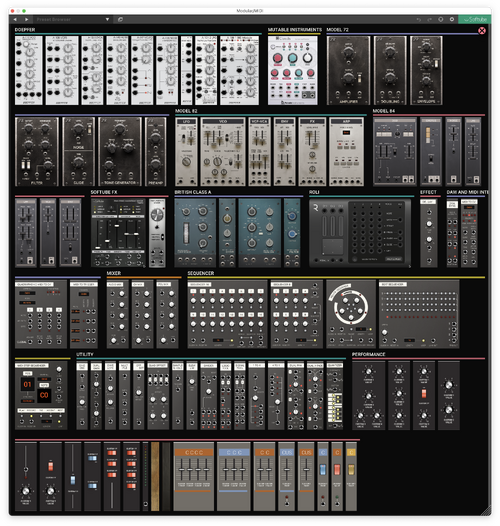Image resolution: width=500 pixels, height=526 pixels.
Task: Add the blue CCC three-fader module
Action: click(x=234, y=476)
